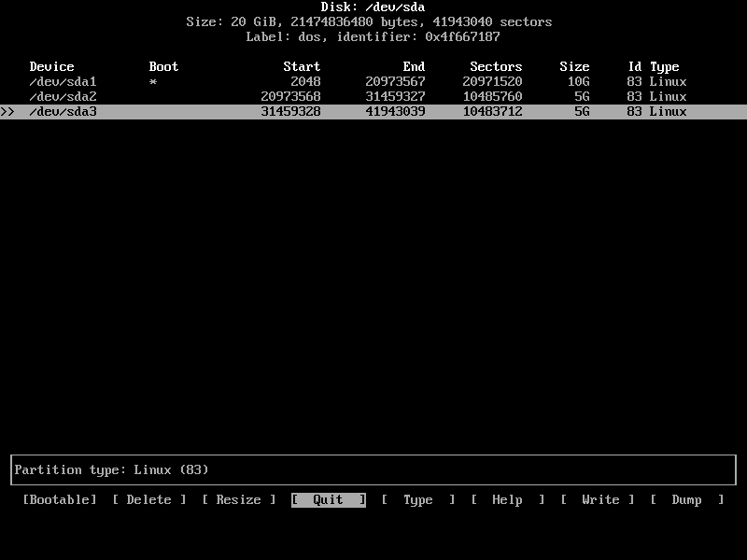Click the boot flag asterisk for sda1

pyautogui.click(x=153, y=82)
